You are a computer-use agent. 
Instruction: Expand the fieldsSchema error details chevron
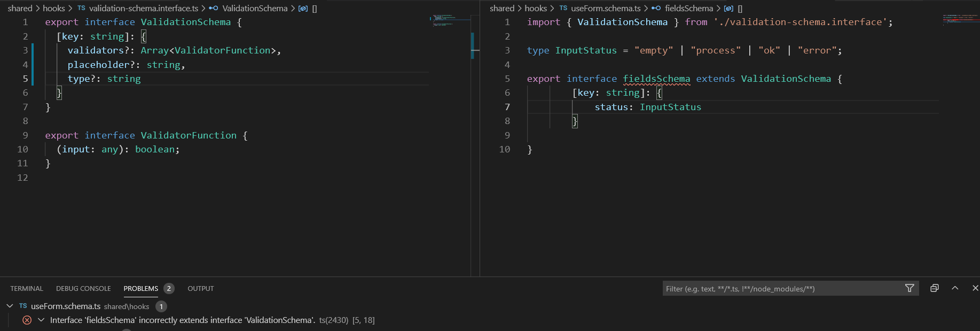(x=41, y=320)
